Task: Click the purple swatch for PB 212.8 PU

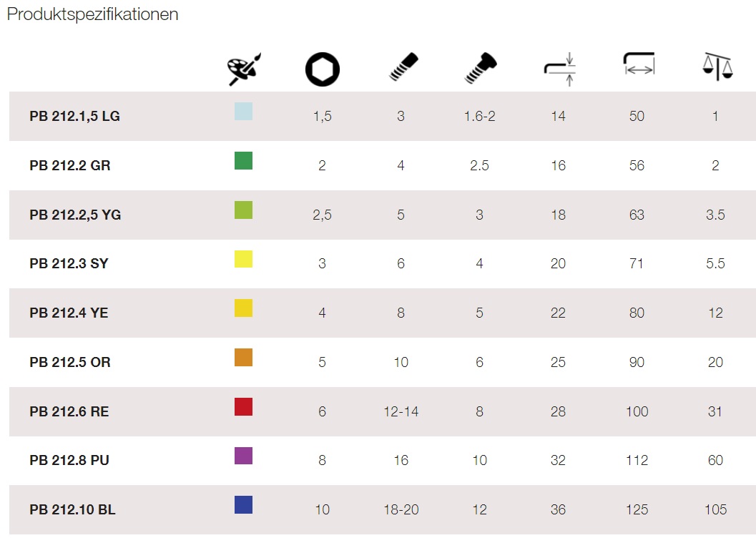Action: (x=243, y=456)
